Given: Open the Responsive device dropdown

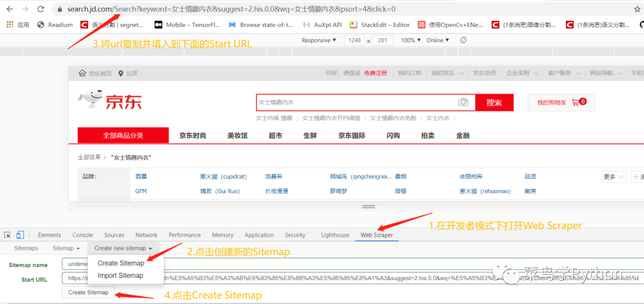Looking at the screenshot, I should point(318,41).
